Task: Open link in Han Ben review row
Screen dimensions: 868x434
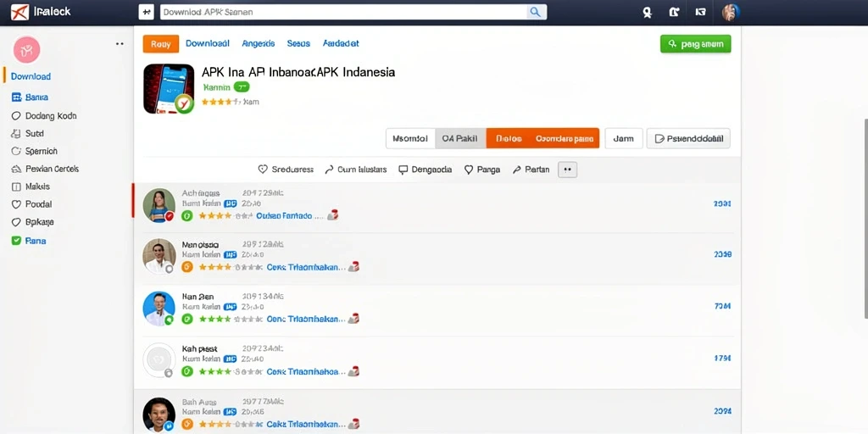Action: click(306, 319)
